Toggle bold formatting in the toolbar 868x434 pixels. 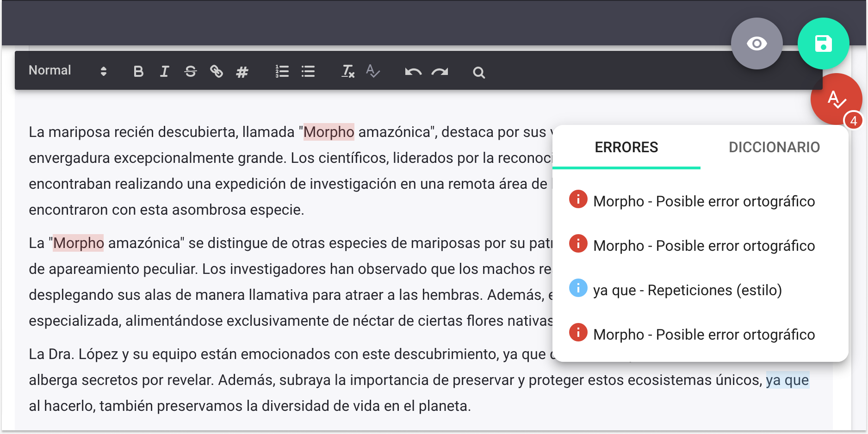click(138, 72)
